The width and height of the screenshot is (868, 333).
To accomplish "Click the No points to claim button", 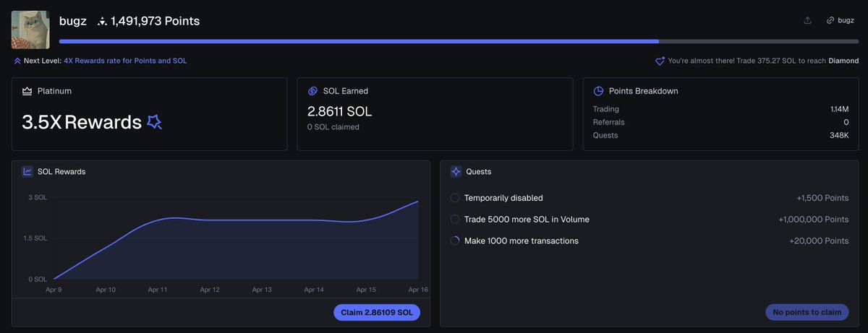I will click(807, 312).
